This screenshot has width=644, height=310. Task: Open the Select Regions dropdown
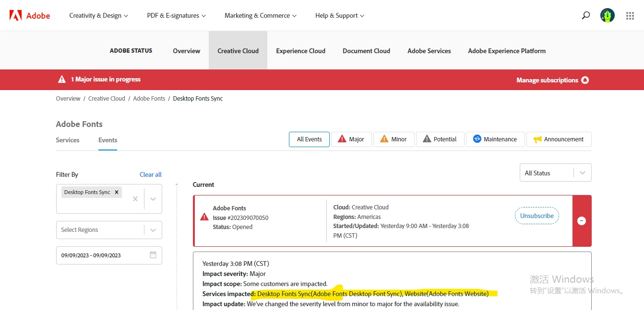click(x=109, y=230)
